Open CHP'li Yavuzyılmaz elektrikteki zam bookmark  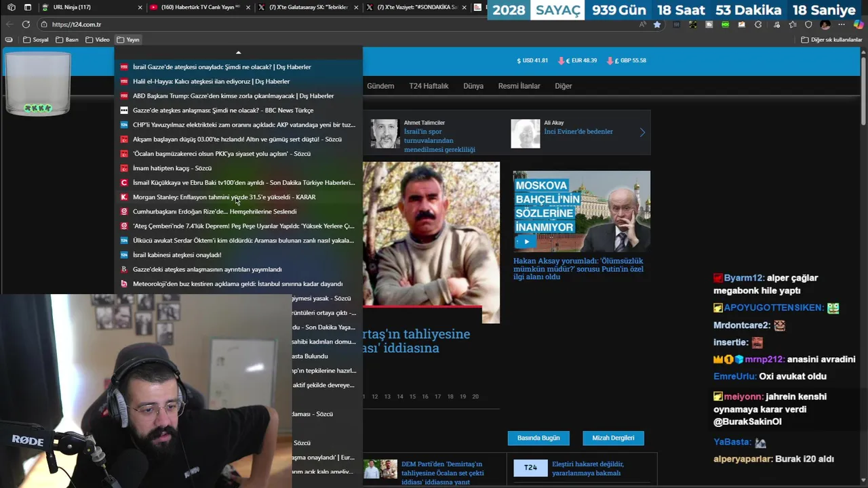point(238,125)
